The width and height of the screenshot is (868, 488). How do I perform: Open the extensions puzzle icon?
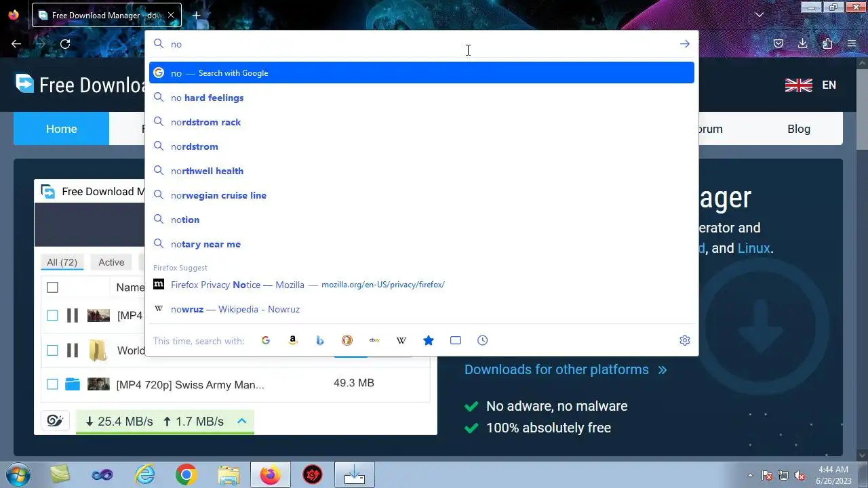[827, 44]
